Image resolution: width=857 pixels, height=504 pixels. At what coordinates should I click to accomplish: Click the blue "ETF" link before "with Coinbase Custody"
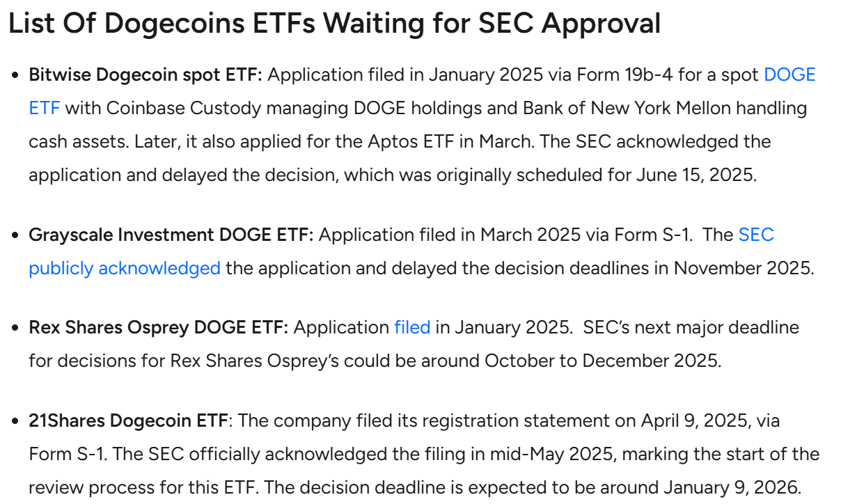coord(45,109)
